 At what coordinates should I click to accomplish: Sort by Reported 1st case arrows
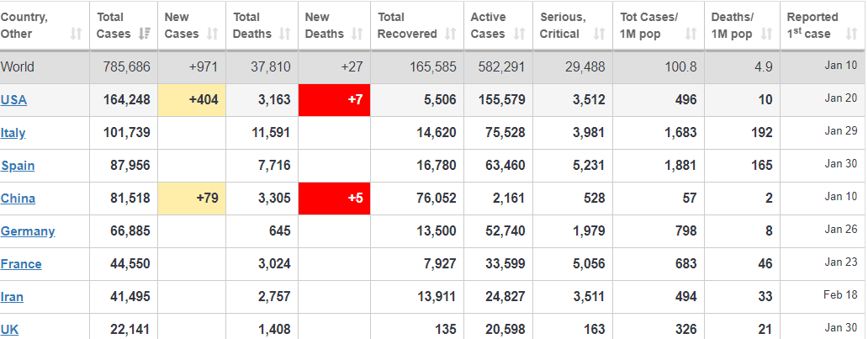pos(852,34)
